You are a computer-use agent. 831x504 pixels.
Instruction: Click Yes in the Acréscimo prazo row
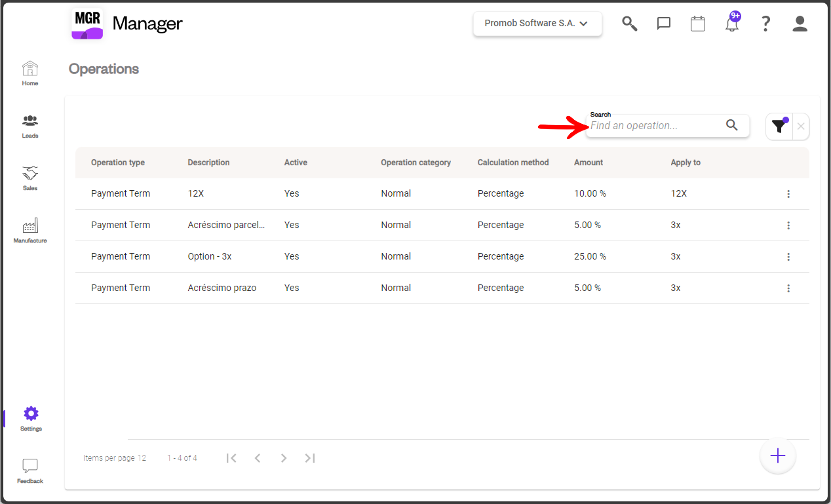click(292, 288)
